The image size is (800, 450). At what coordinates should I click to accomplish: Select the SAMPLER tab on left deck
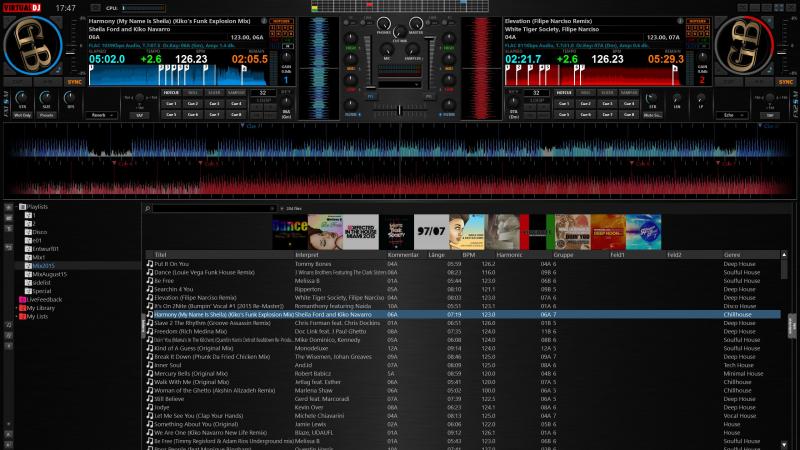point(236,92)
